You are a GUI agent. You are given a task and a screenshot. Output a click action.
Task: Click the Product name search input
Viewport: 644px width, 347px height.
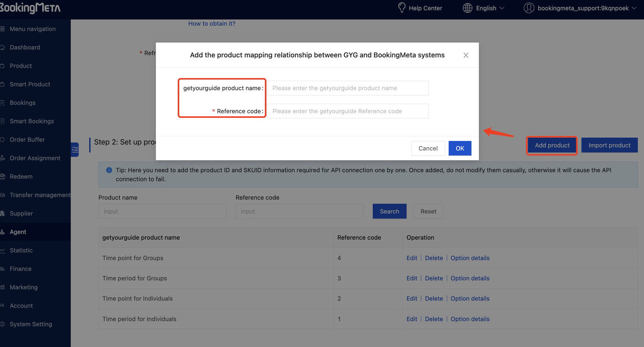tap(162, 211)
